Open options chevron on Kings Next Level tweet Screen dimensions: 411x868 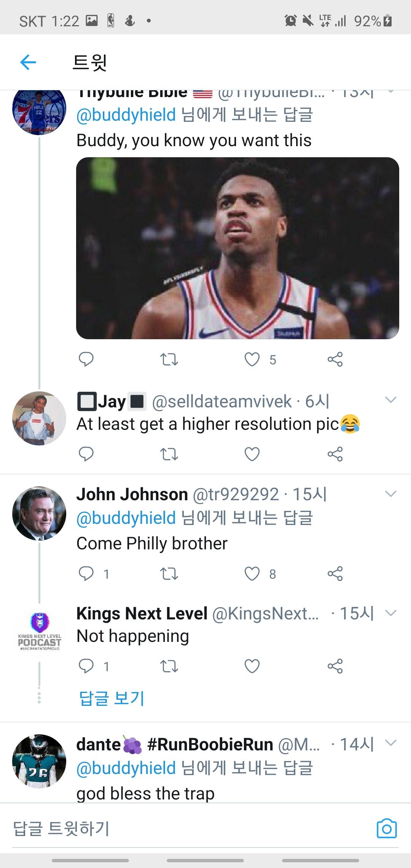click(x=391, y=613)
